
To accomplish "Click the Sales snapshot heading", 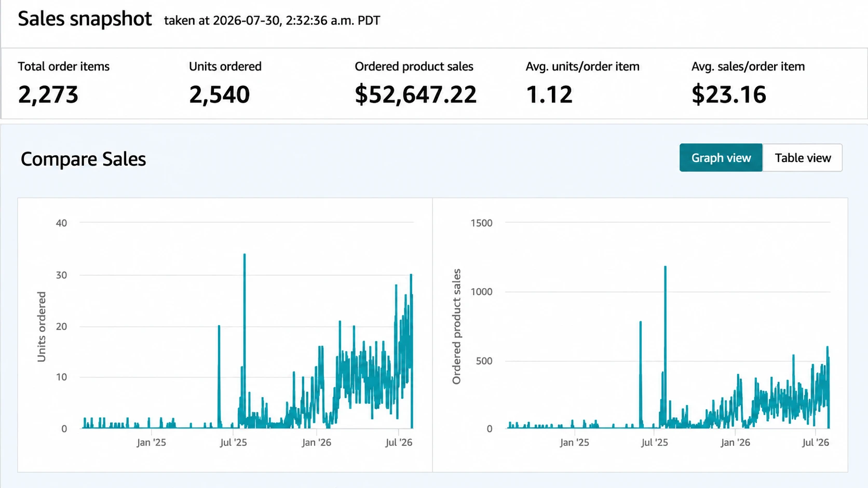I will click(x=85, y=19).
